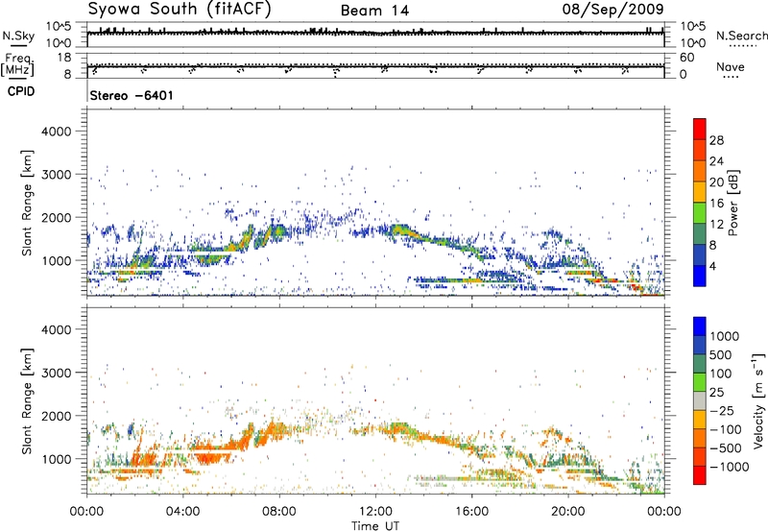Click the "Power [dB]" colorbar title

coord(732,203)
